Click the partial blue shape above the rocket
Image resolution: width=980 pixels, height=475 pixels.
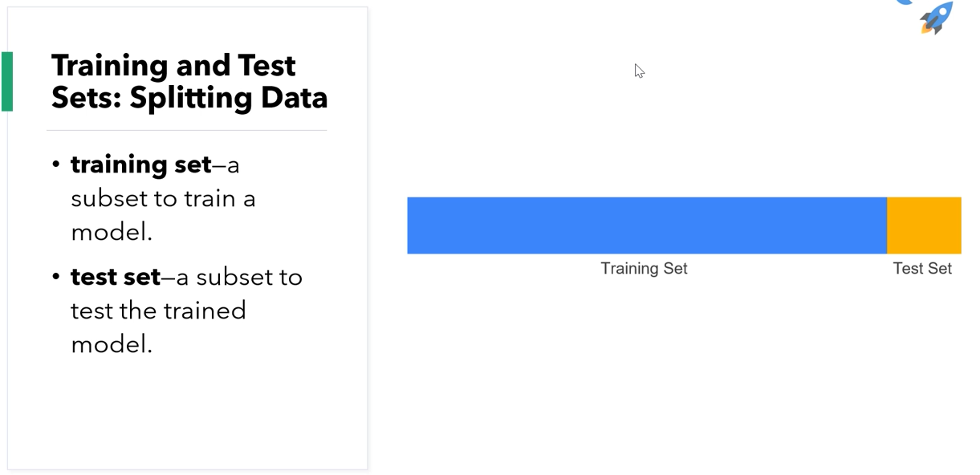[904, 2]
